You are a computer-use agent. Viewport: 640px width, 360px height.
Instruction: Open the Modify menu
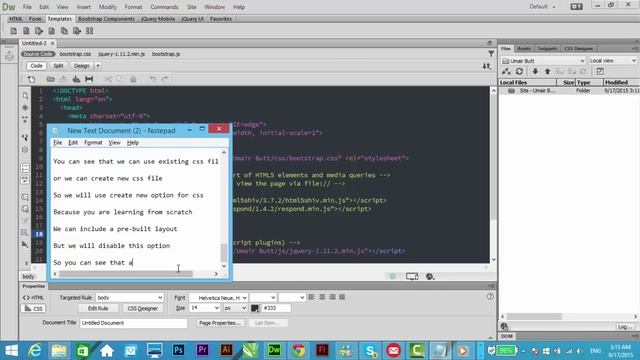click(107, 7)
